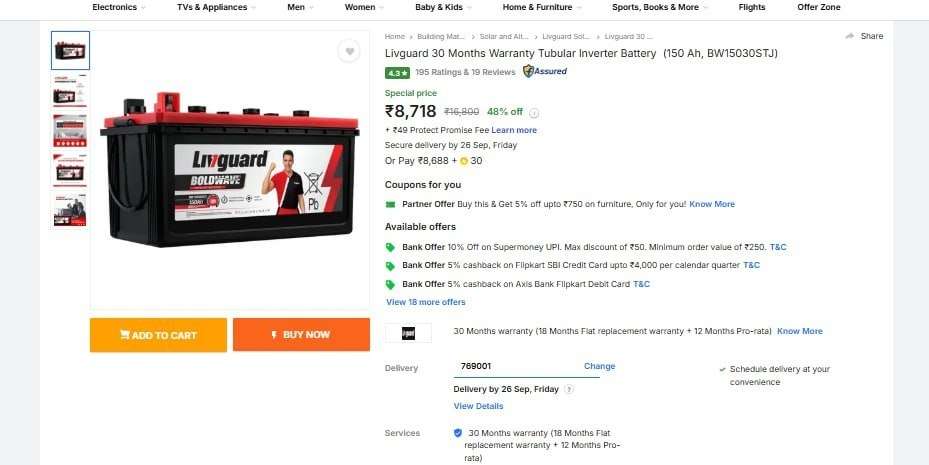929x465 pixels.
Task: Click the Share arrow icon
Action: coord(850,36)
